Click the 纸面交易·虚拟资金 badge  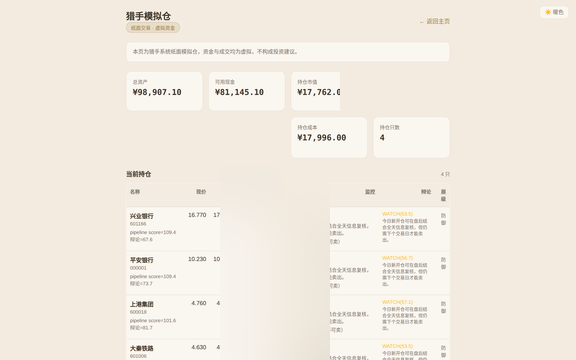point(153,28)
